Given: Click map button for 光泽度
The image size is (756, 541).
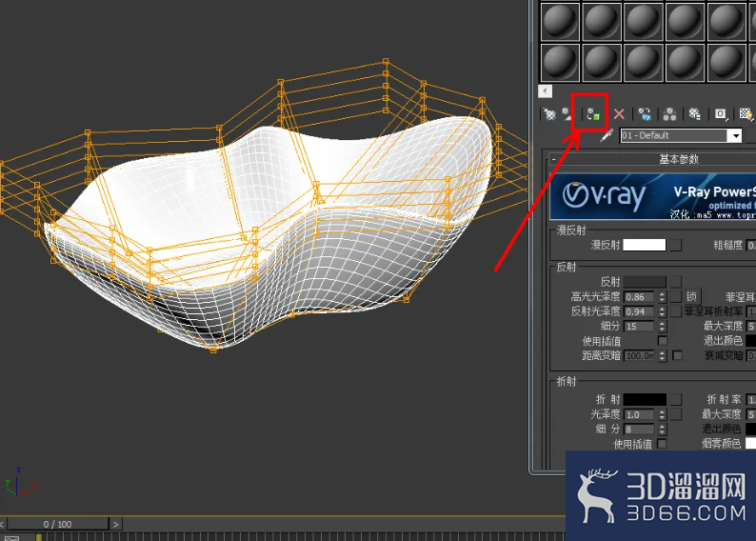Looking at the screenshot, I should click(x=676, y=414).
